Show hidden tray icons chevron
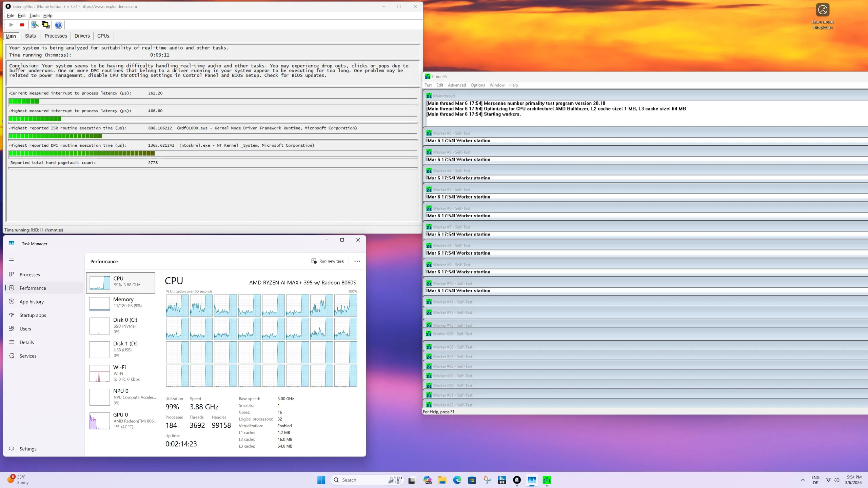The image size is (868, 488). click(803, 480)
